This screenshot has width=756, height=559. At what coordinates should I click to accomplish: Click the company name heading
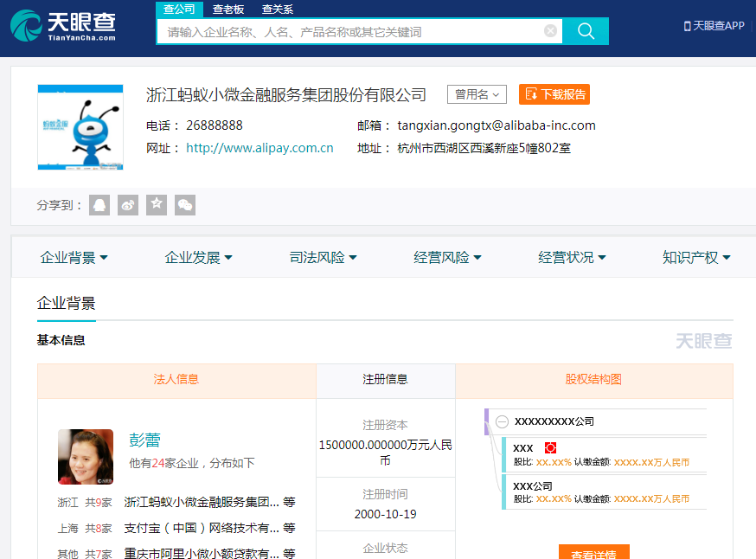286,94
